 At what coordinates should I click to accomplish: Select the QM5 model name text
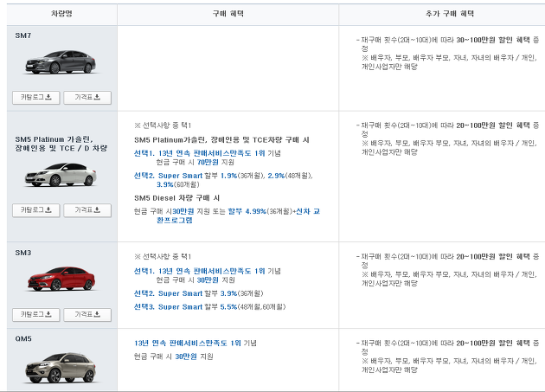pos(23,339)
